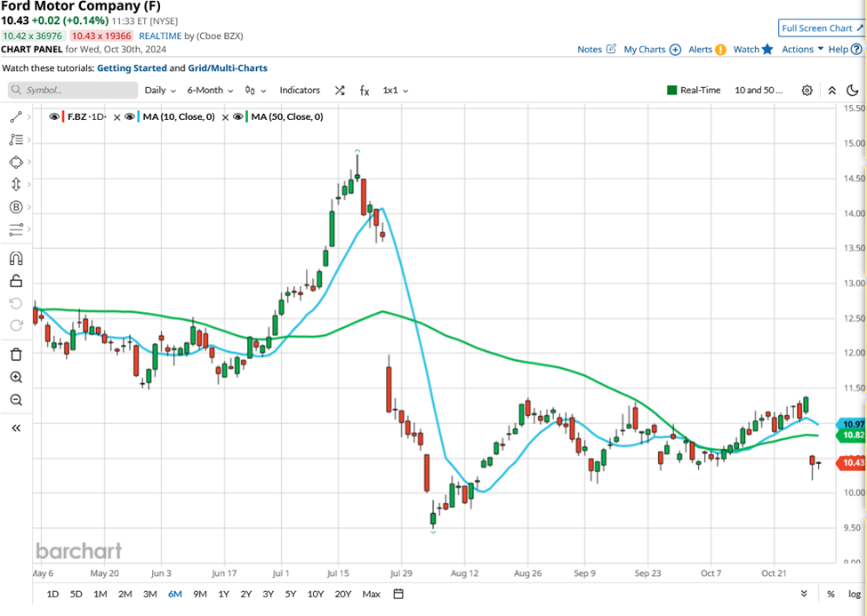Delete drawings using the trash icon

pyautogui.click(x=15, y=353)
